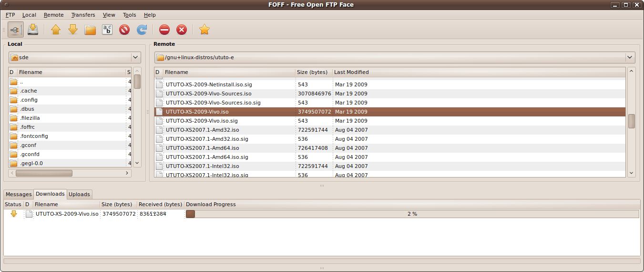Click the 2 % download progress bar
The height and width of the screenshot is (272, 644).
(412, 214)
